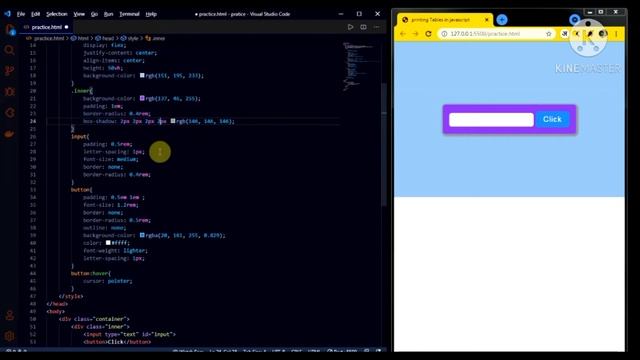Viewport: 640px width, 360px height.
Task: Open the Manage gear icon in VS Code
Action: 9,336
